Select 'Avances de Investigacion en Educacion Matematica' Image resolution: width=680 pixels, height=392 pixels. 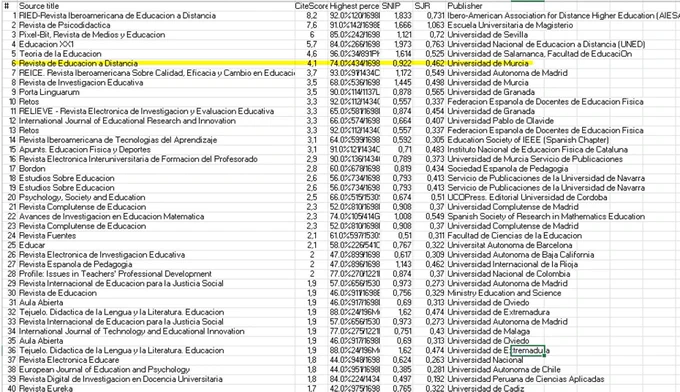pyautogui.click(x=111, y=216)
